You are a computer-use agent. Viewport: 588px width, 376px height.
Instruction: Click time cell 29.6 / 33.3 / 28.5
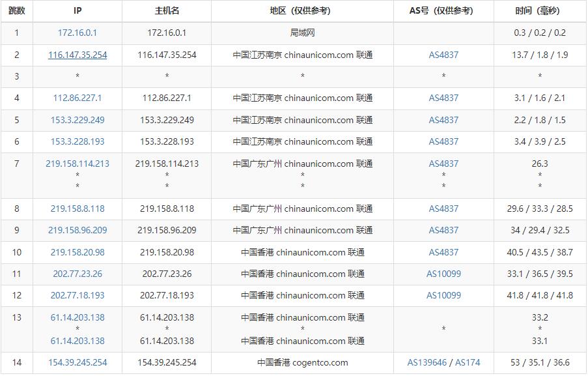click(540, 209)
